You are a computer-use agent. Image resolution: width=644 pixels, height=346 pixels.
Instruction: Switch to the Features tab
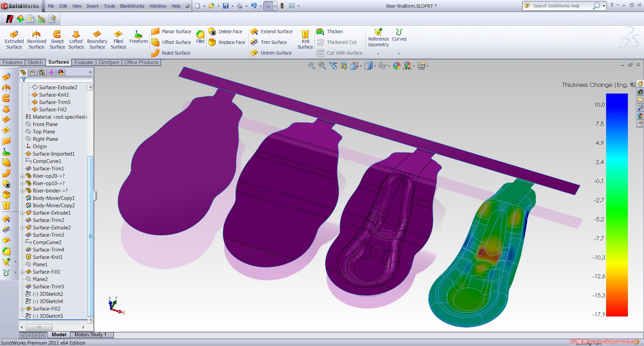point(12,62)
